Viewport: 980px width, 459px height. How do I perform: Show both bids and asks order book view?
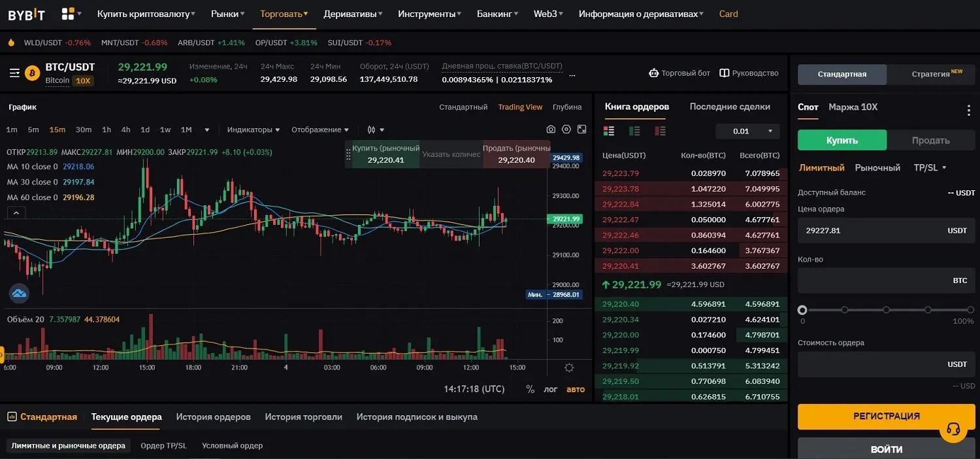[x=609, y=131]
